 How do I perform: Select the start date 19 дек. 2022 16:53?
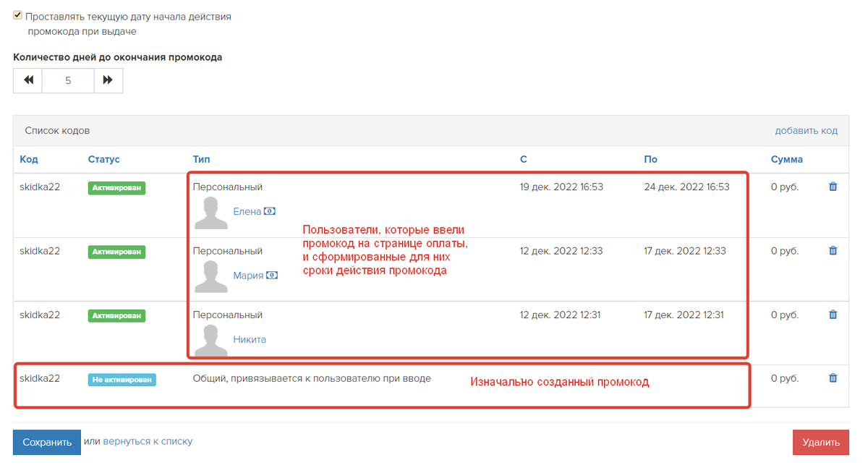tap(561, 187)
